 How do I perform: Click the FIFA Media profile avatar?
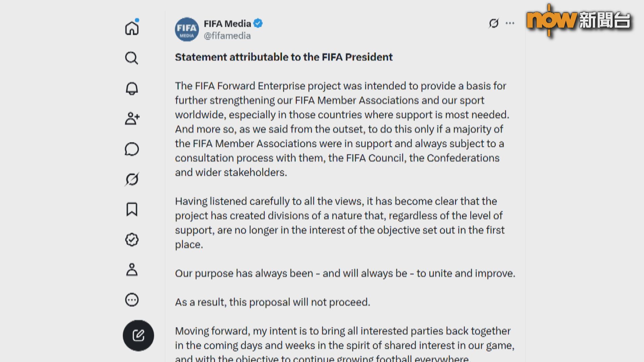point(187,29)
